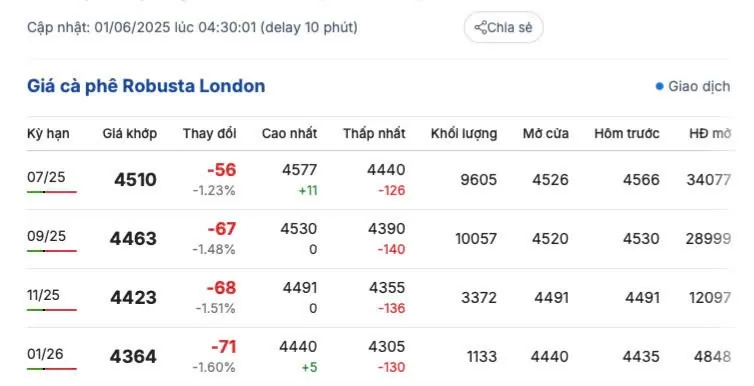Select the 09/25 contract term
Screen dimensions: 754x386
[x=47, y=236]
